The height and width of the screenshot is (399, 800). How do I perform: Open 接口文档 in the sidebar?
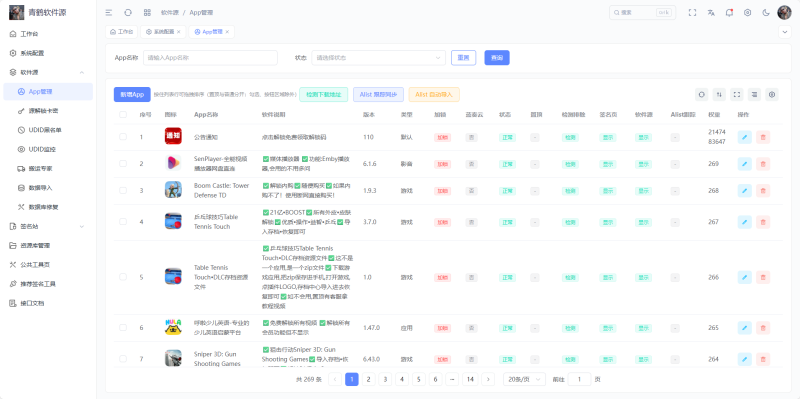pyautogui.click(x=48, y=303)
